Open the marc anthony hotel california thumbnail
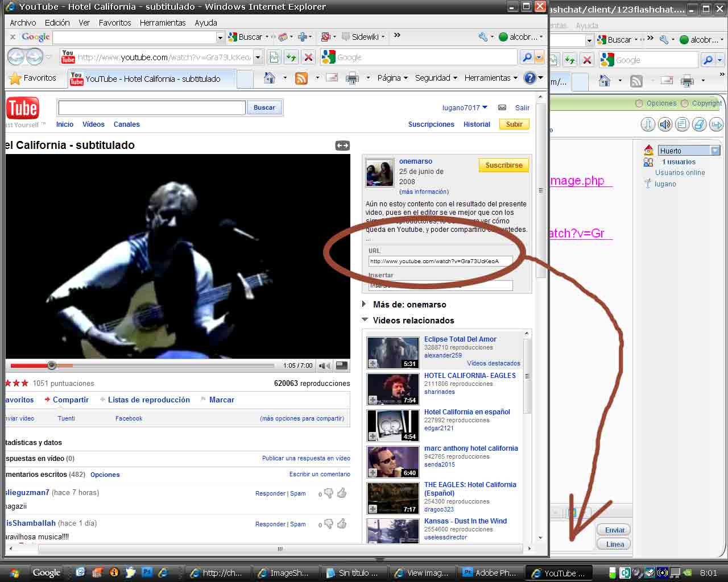 tap(392, 462)
